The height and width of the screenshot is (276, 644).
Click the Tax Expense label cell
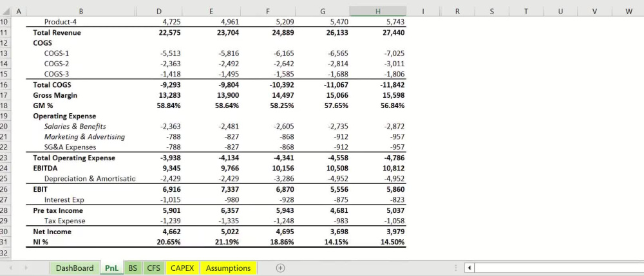click(81, 221)
